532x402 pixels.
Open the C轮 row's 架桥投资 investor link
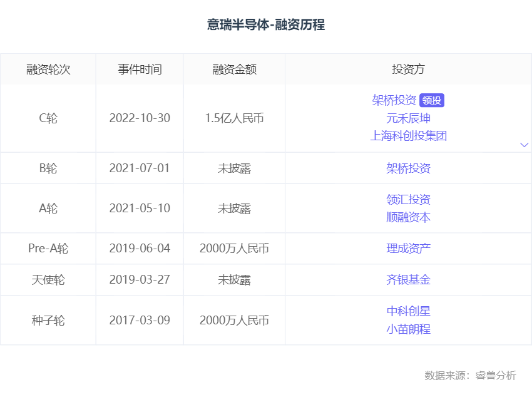pos(394,100)
